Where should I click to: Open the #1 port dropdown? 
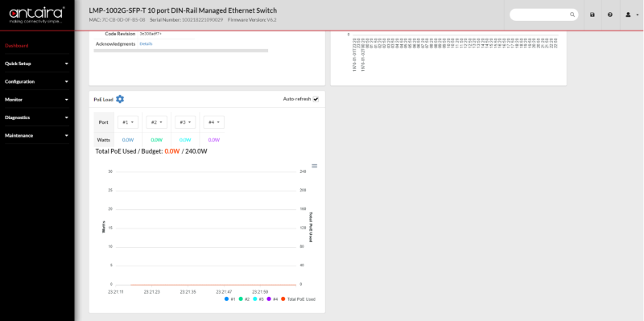pos(128,122)
